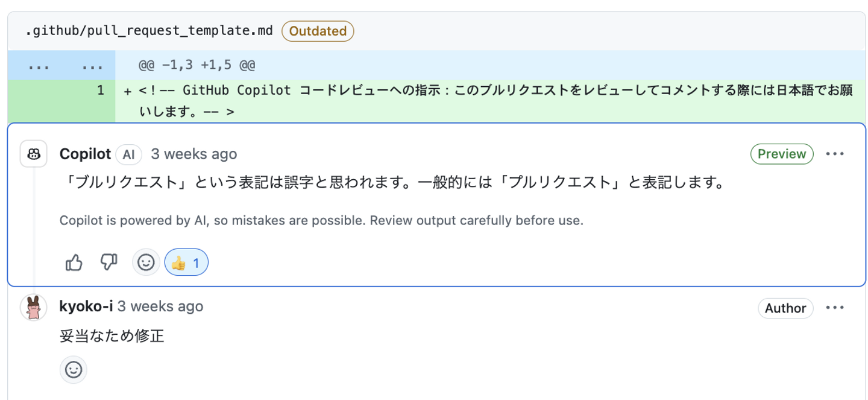Open kyoko-i reply's "3 weeks ago" timestamp
868x400 pixels.
click(x=160, y=306)
